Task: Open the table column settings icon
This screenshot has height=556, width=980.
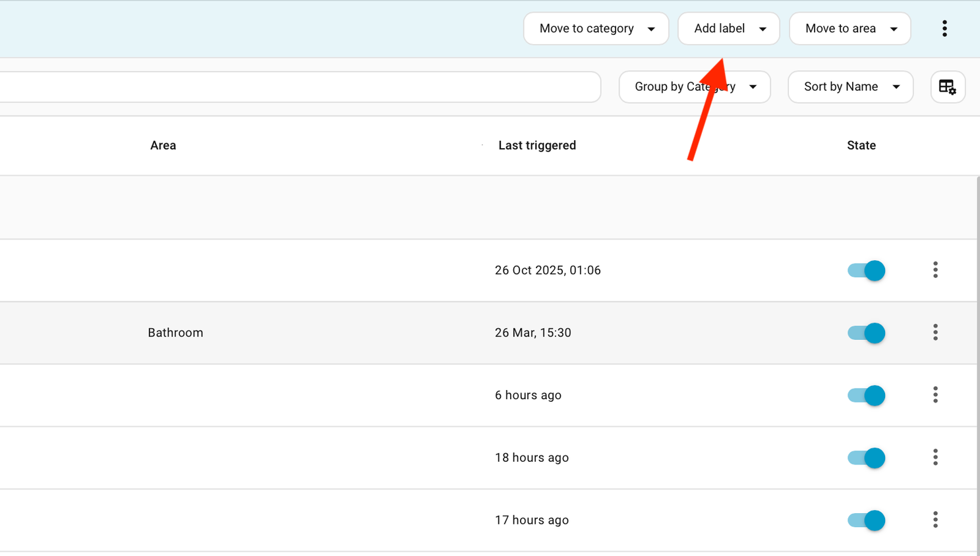Action: (948, 87)
